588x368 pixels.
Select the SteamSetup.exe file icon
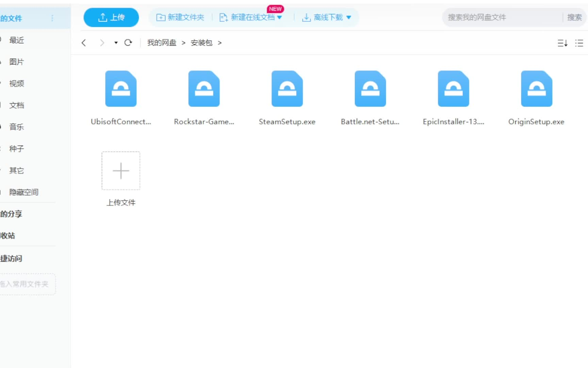pos(287,89)
